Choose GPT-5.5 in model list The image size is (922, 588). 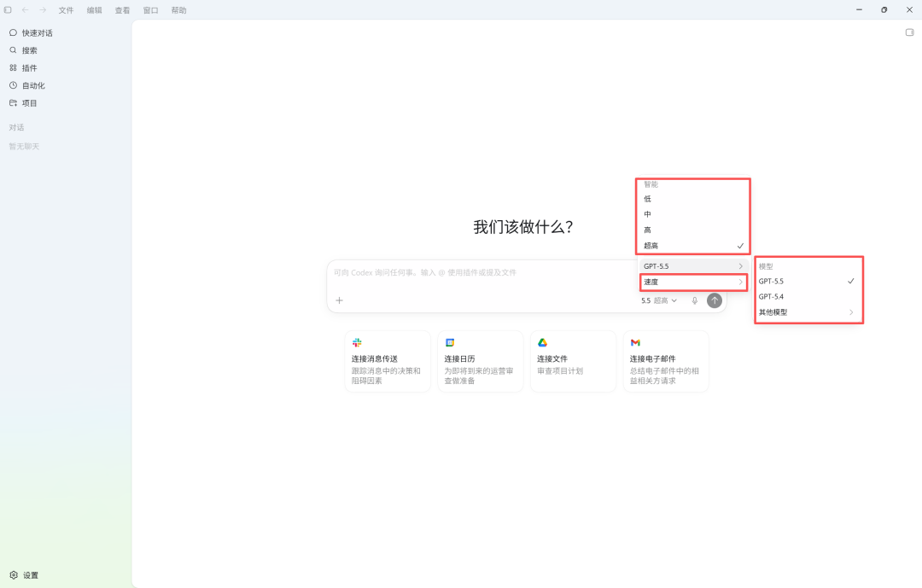point(806,282)
